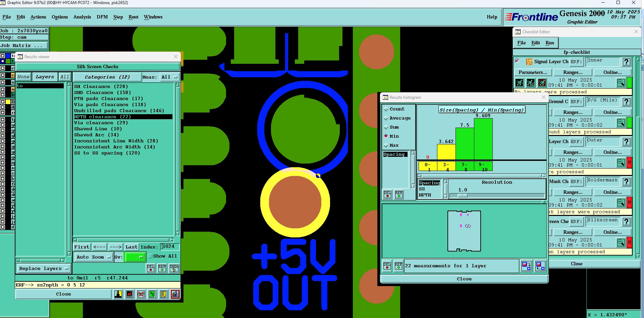Open results magnifier for Outer layer check
This screenshot has height=318, width=644.
621,163
